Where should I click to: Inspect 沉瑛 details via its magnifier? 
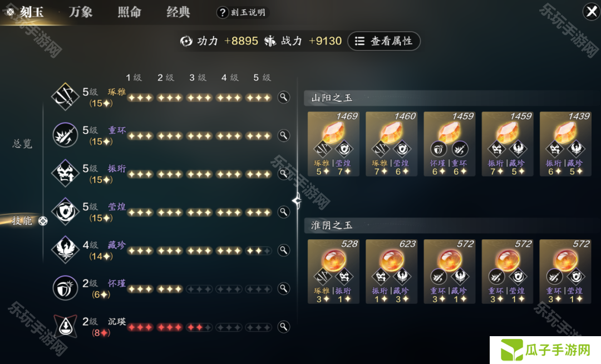(x=284, y=327)
